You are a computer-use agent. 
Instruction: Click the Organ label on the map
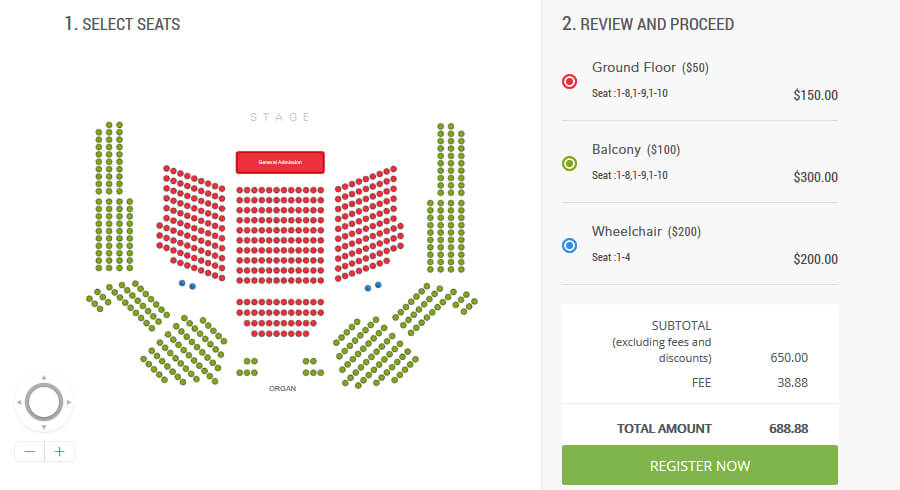click(x=282, y=388)
